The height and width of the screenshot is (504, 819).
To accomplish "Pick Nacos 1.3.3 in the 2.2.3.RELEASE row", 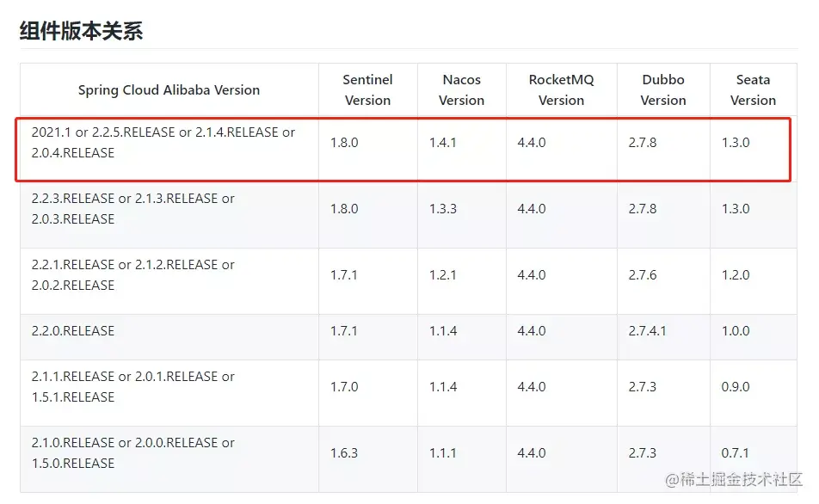I will [443, 209].
